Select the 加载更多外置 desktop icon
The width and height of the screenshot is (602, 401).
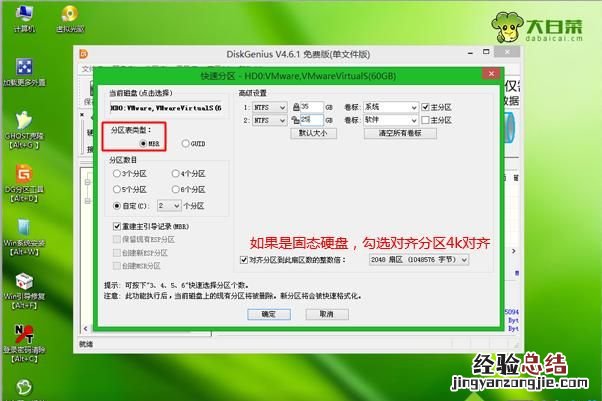click(x=24, y=72)
